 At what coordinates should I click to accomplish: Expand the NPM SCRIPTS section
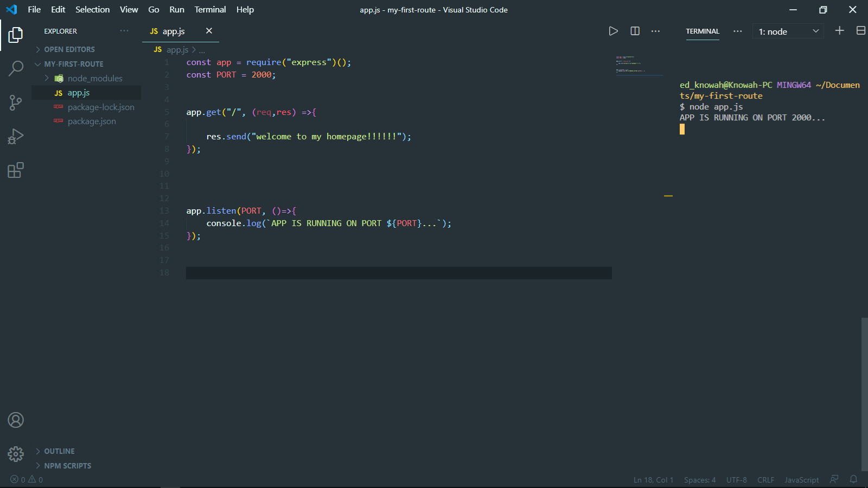[x=67, y=466]
